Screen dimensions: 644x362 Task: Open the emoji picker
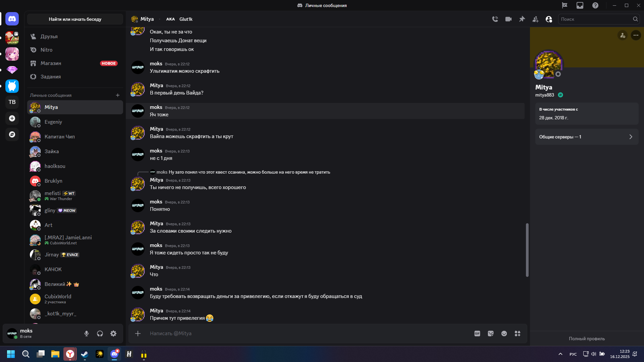pyautogui.click(x=504, y=334)
